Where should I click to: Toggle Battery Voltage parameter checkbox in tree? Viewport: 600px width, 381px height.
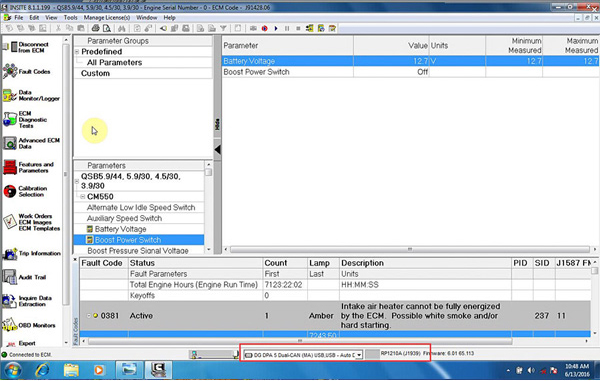(x=90, y=229)
